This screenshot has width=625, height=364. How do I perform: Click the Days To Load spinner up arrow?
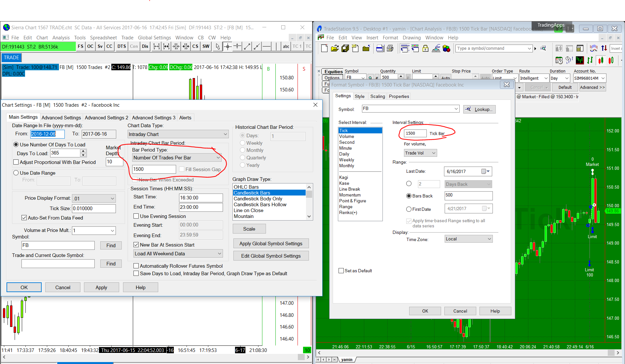pos(83,151)
